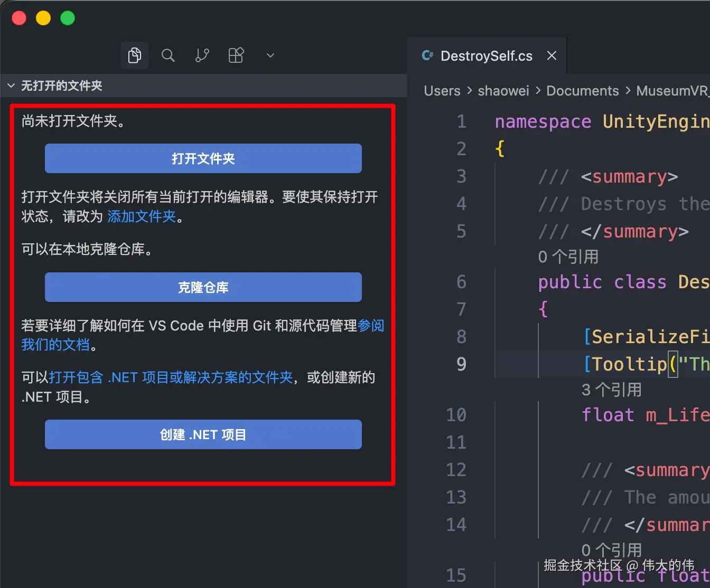The image size is (710, 588).
Task: Open the shaowei breadcrumb item
Action: point(503,90)
